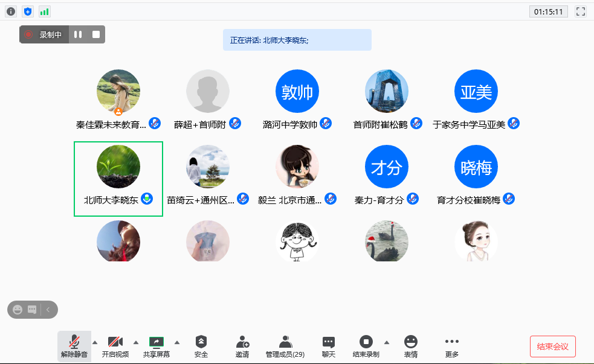The width and height of the screenshot is (594, 364).
Task: Open the 表情 reactions picker
Action: click(411, 346)
